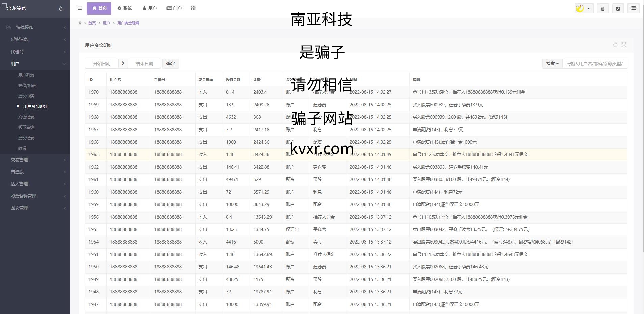Open 提现记录 in sidebar
The height and width of the screenshot is (314, 644).
tap(26, 138)
